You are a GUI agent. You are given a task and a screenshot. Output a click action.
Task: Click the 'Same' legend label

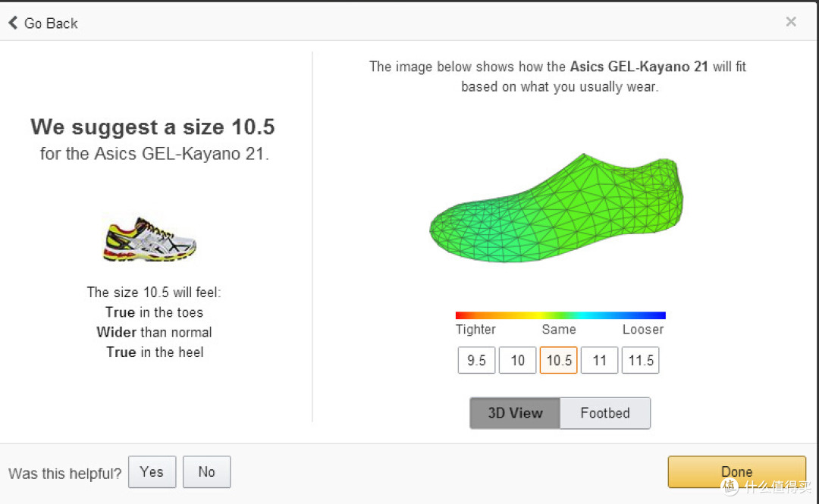pyautogui.click(x=559, y=330)
